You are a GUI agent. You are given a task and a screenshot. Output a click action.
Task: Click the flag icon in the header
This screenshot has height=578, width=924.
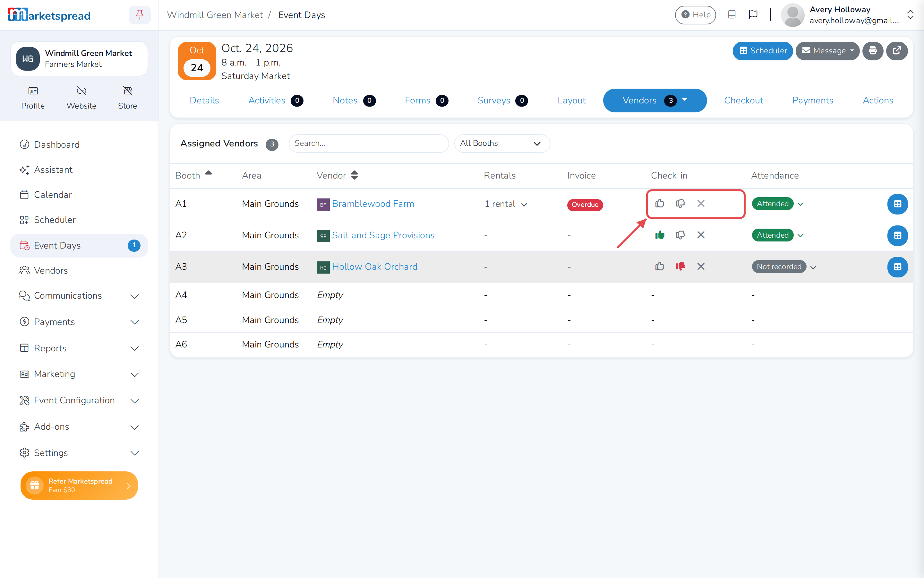(753, 15)
